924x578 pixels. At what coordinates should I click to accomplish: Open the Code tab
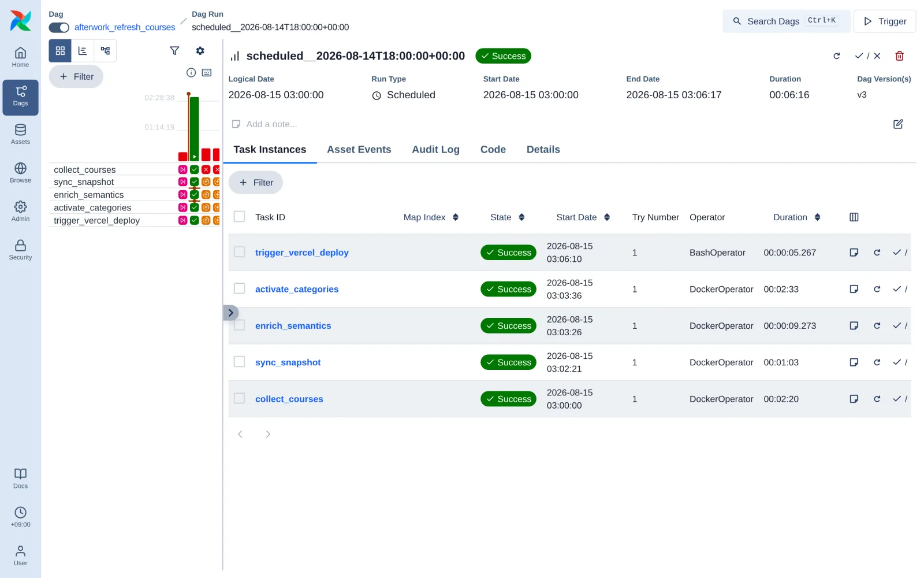493,150
